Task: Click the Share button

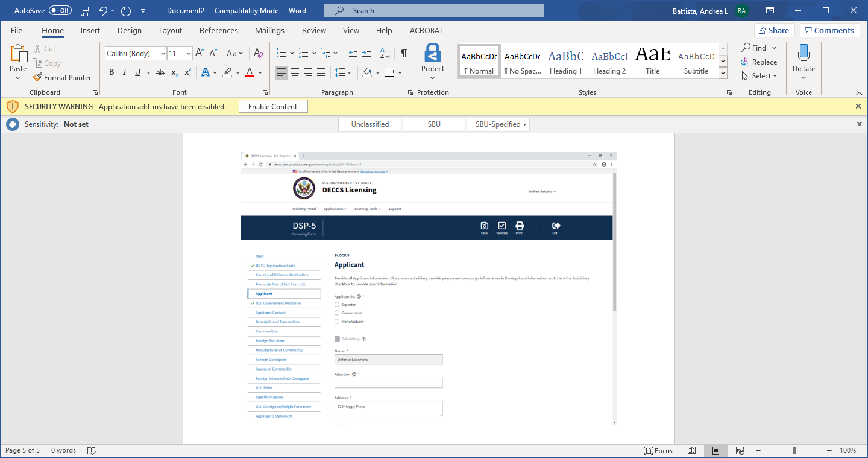Action: coord(774,31)
